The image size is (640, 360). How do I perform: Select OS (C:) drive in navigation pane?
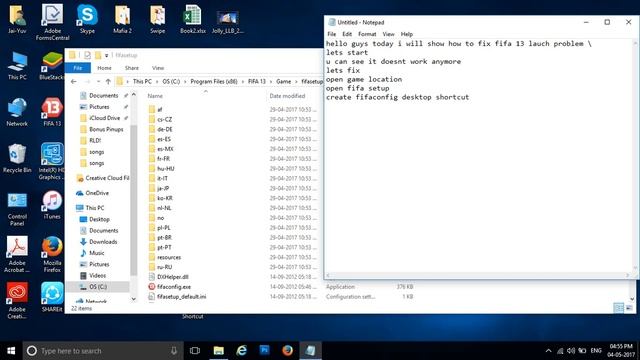tap(98, 287)
